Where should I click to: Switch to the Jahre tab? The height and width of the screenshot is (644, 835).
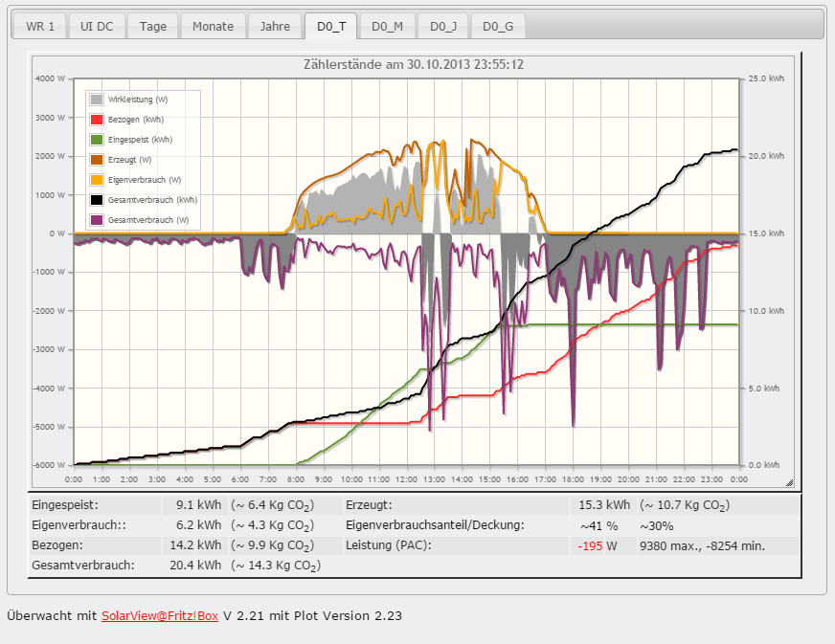click(276, 26)
